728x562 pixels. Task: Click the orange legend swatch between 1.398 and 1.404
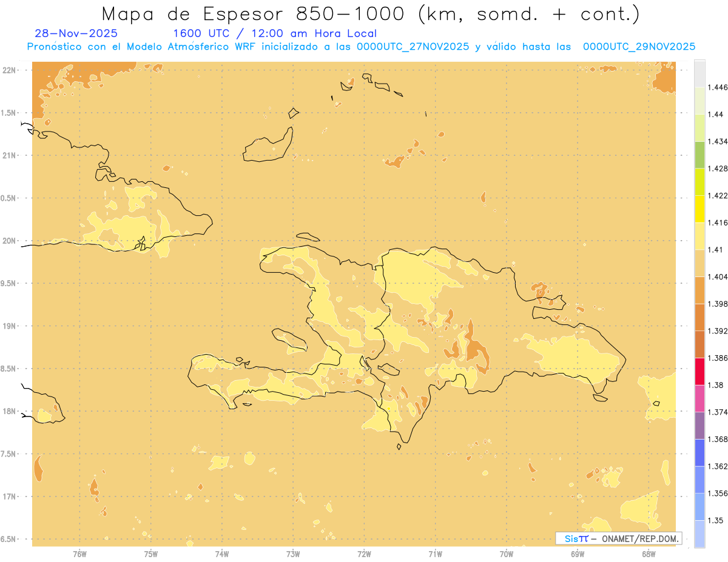coord(699,290)
